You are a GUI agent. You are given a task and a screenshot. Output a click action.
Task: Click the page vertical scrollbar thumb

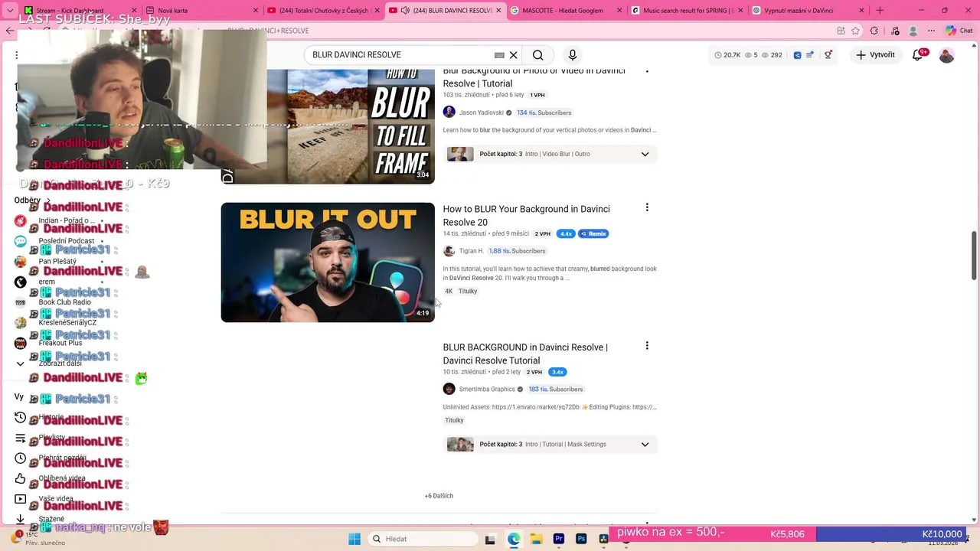975,254
